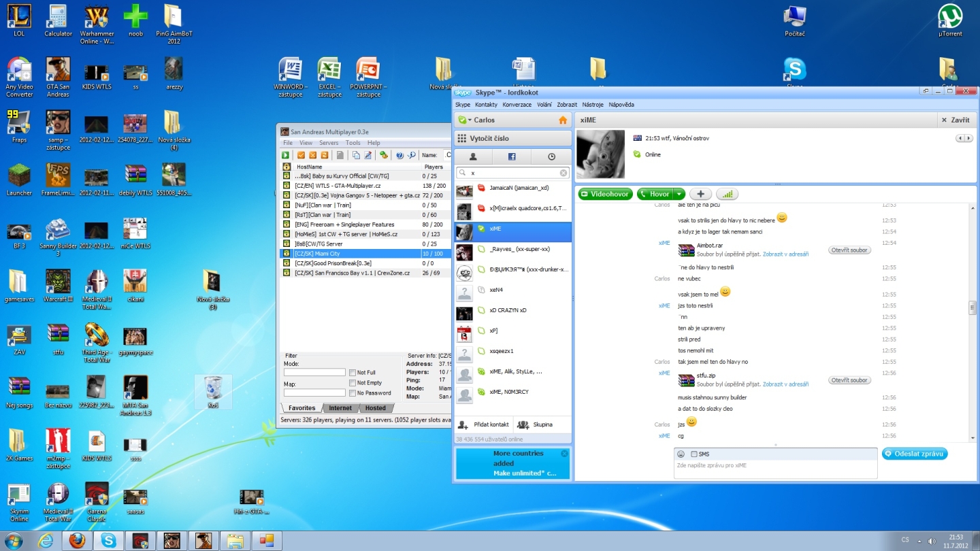Open the Nástroje menu in Skype

click(x=593, y=105)
